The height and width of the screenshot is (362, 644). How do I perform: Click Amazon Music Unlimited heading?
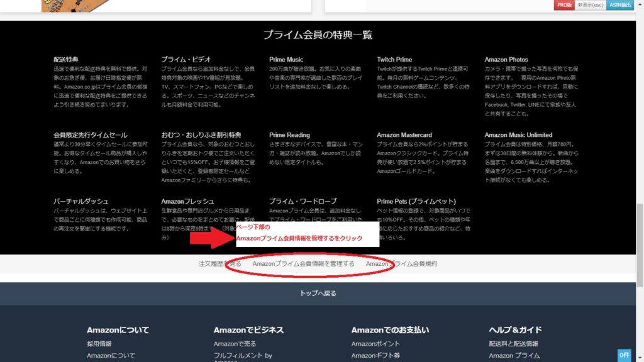(x=518, y=135)
